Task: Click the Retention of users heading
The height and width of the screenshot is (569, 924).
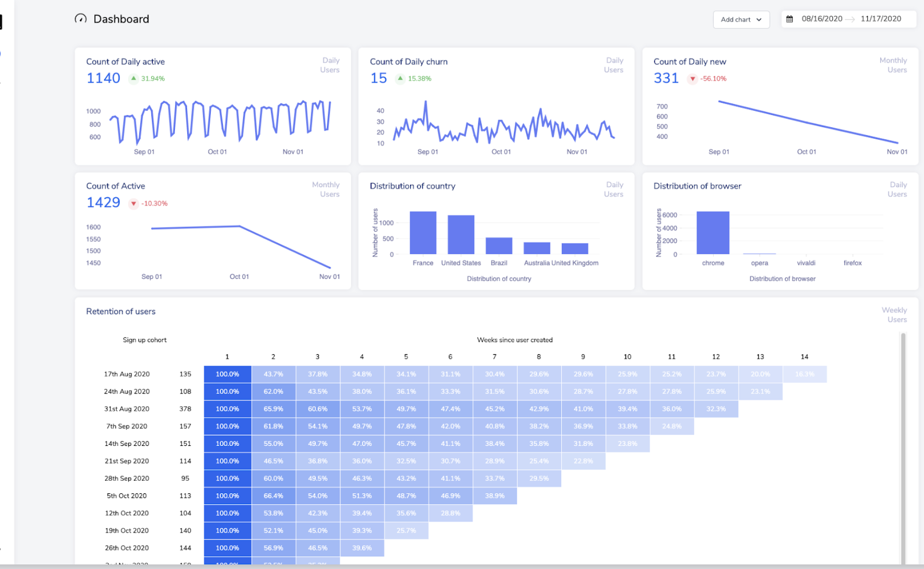Action: 121,311
